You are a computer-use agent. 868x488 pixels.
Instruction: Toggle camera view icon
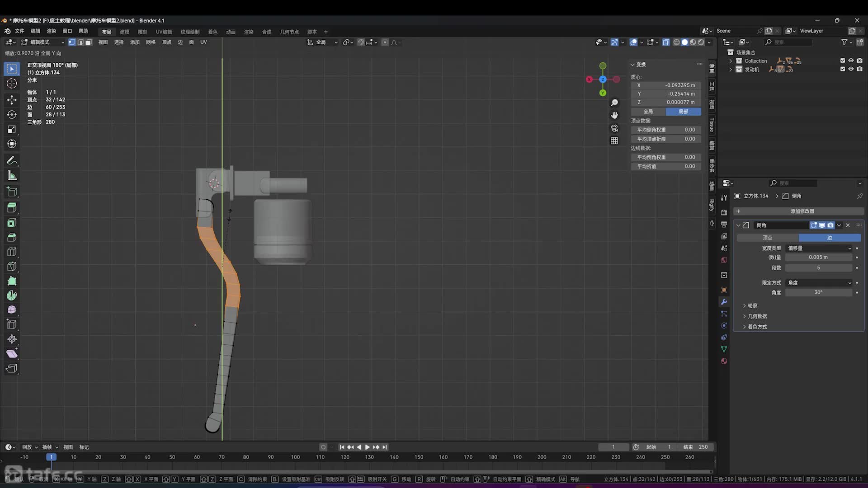[x=614, y=128]
